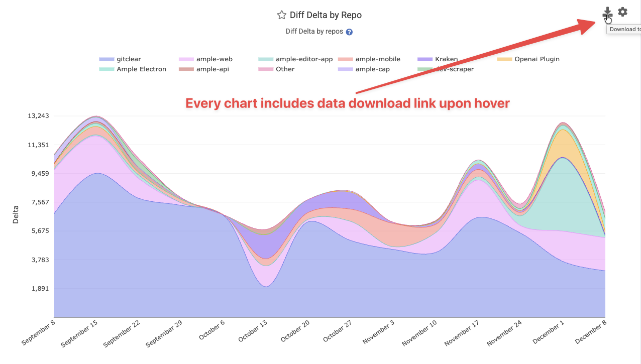
Task: Click the Delta y-axis title
Action: 16,214
